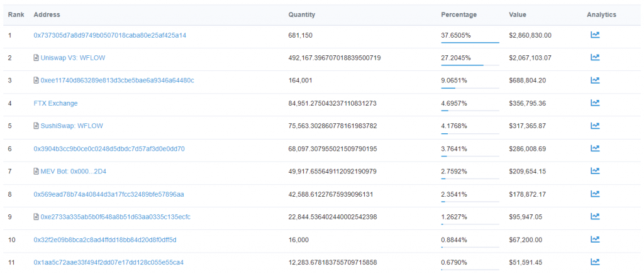Open address 0x1aa5c72aae33f494f2dd07e17dd128c055e55ca4
The image size is (644, 274).
pos(108,262)
